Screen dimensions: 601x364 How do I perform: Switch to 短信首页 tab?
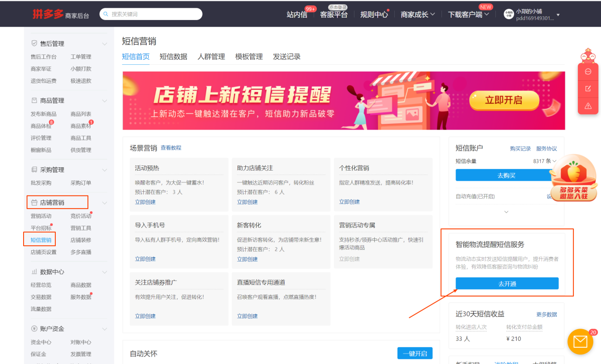[x=136, y=57]
